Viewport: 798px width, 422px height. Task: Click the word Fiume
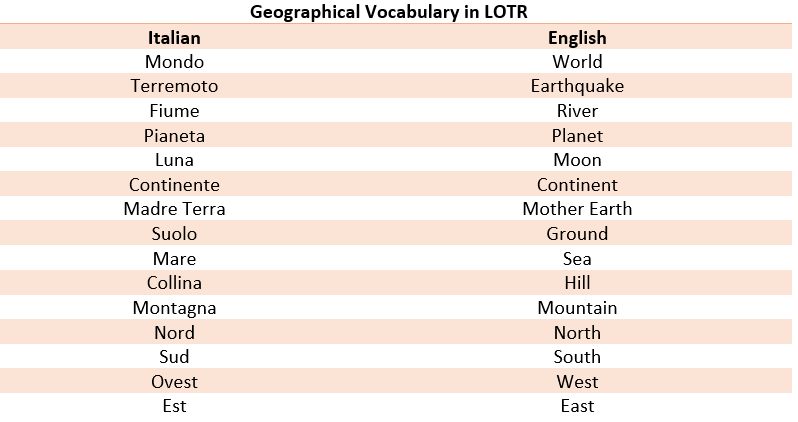click(174, 111)
